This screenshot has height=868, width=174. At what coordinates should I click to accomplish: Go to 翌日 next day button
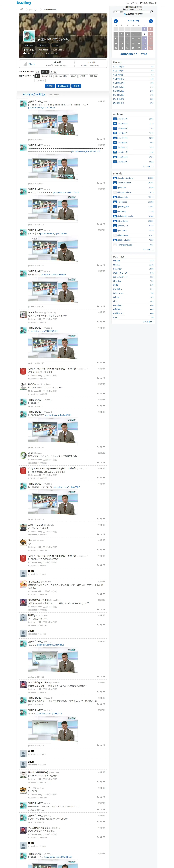[50, 86]
